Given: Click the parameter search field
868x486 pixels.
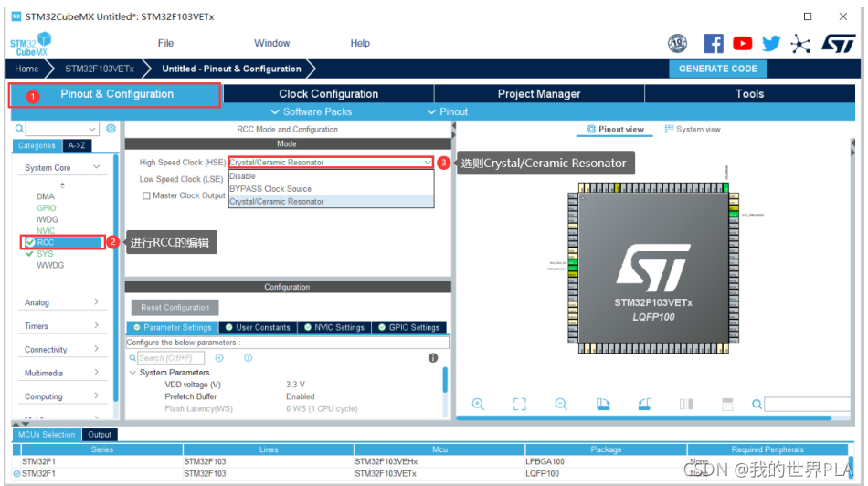Looking at the screenshot, I should [x=171, y=358].
